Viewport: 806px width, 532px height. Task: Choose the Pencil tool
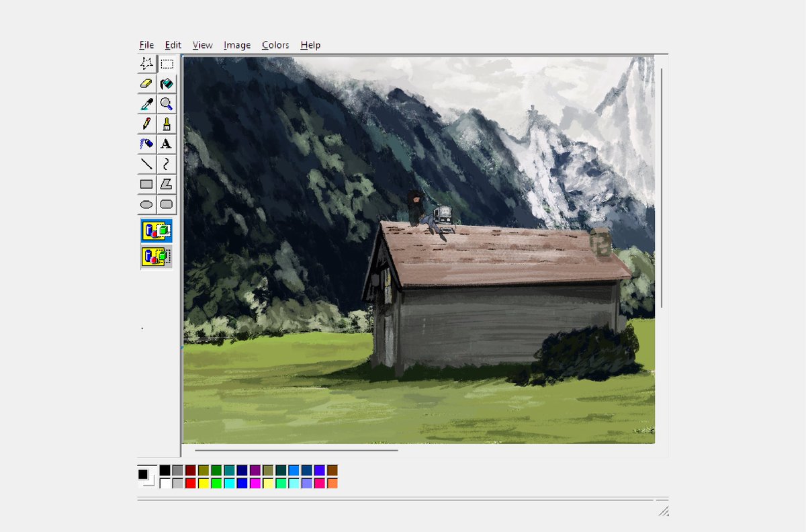pos(146,124)
